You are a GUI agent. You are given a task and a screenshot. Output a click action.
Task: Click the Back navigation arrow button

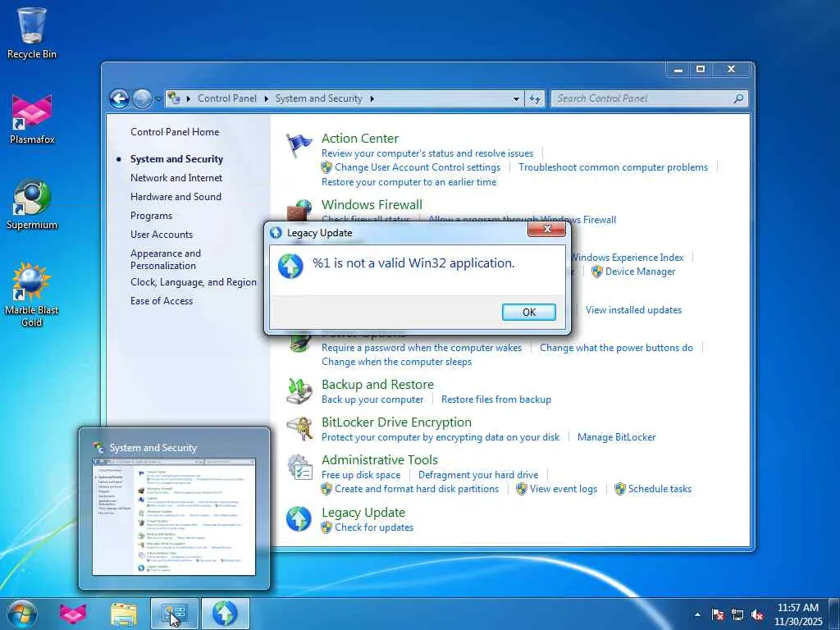119,98
